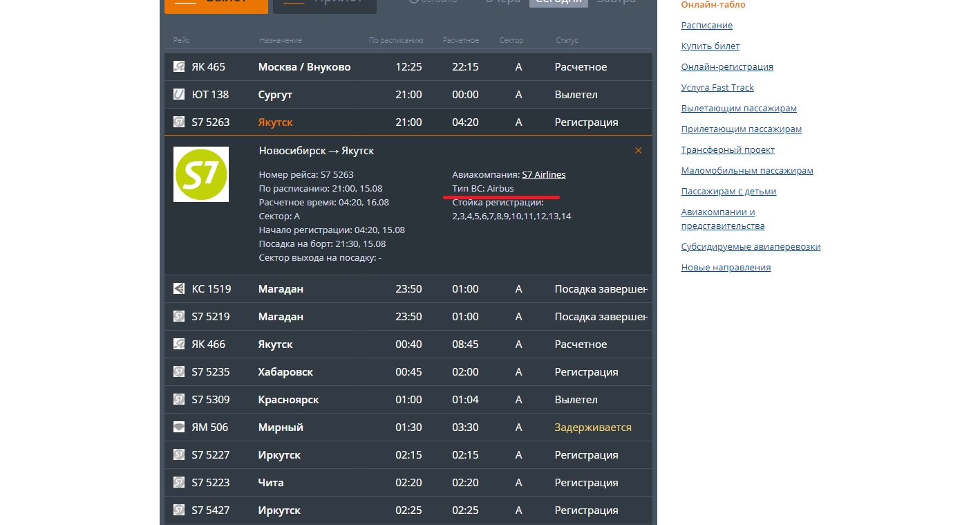Click the Alrosa icon beside ЯМ 506
The height and width of the screenshot is (525, 980).
pos(179,427)
